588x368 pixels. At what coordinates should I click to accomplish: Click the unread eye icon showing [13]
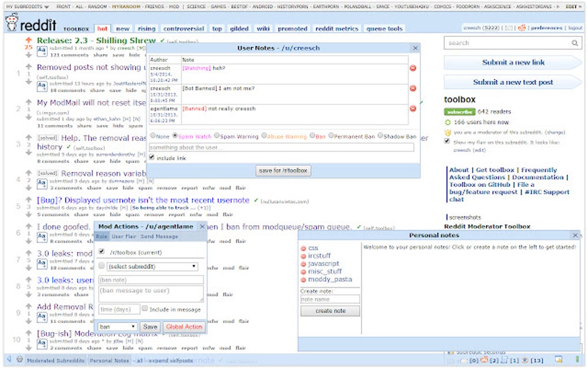(525, 360)
